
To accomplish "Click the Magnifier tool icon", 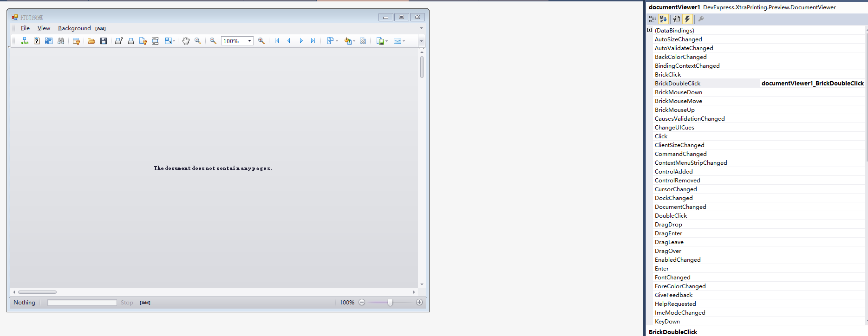I will pos(198,41).
